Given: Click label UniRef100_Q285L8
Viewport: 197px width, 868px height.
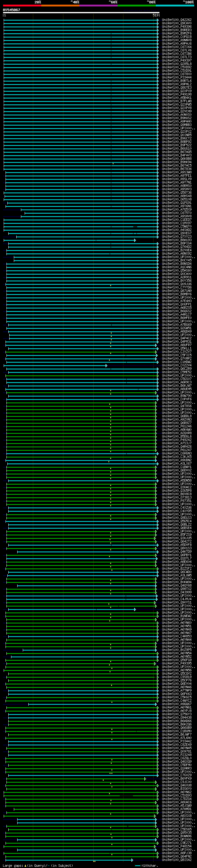Looking at the screenshot, I should click(177, 64).
